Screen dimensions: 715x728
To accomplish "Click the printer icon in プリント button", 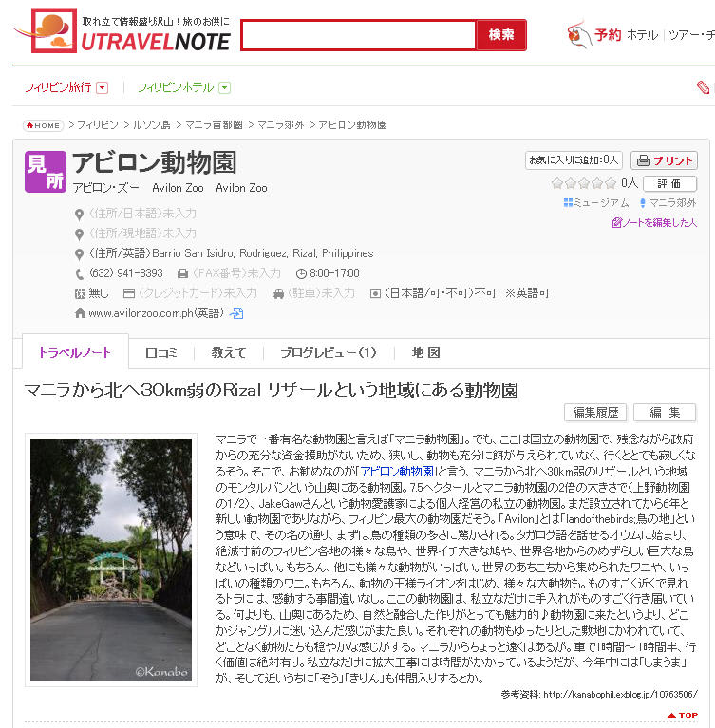I will tap(644, 160).
